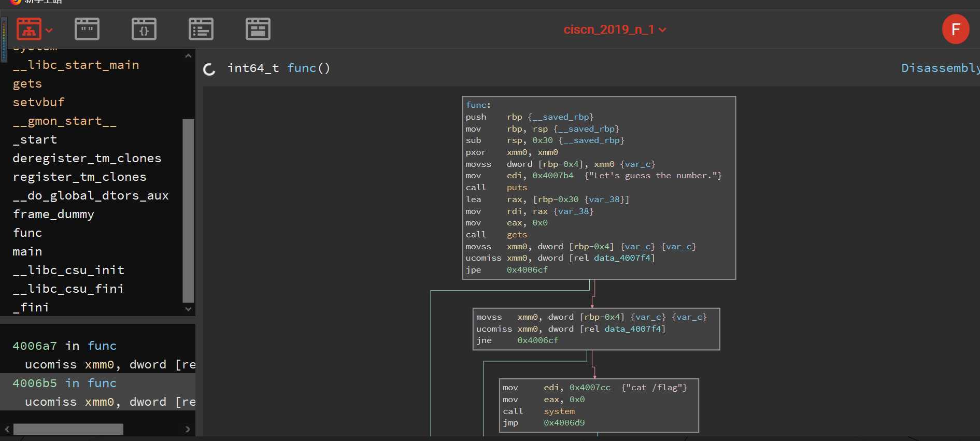Select __libc_csu_init in function list
The width and height of the screenshot is (980, 441).
68,270
